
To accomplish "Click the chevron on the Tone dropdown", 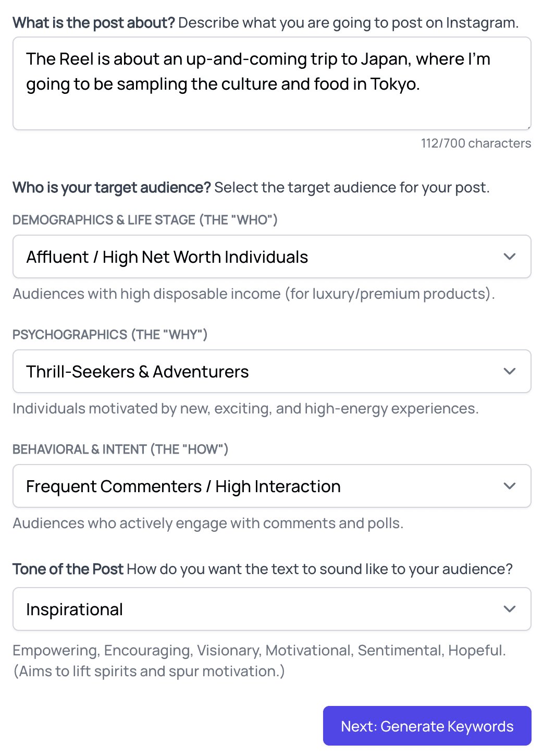I will coord(510,609).
